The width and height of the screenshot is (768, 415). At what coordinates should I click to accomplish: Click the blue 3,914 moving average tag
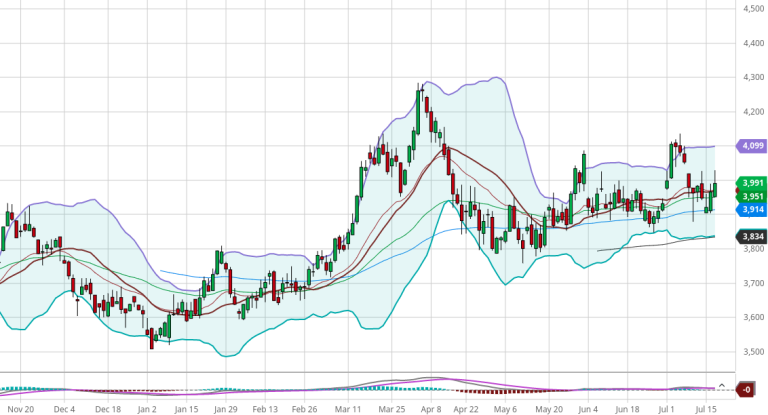pyautogui.click(x=751, y=210)
